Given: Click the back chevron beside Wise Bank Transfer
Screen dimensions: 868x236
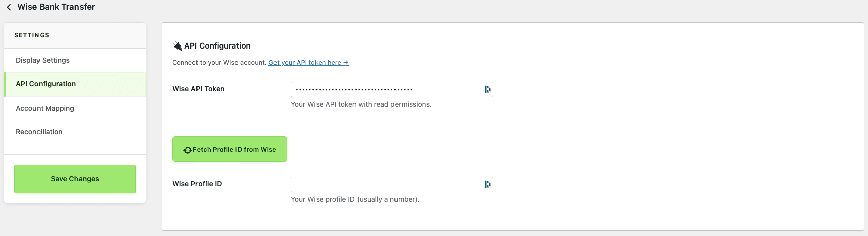Looking at the screenshot, I should tap(9, 7).
